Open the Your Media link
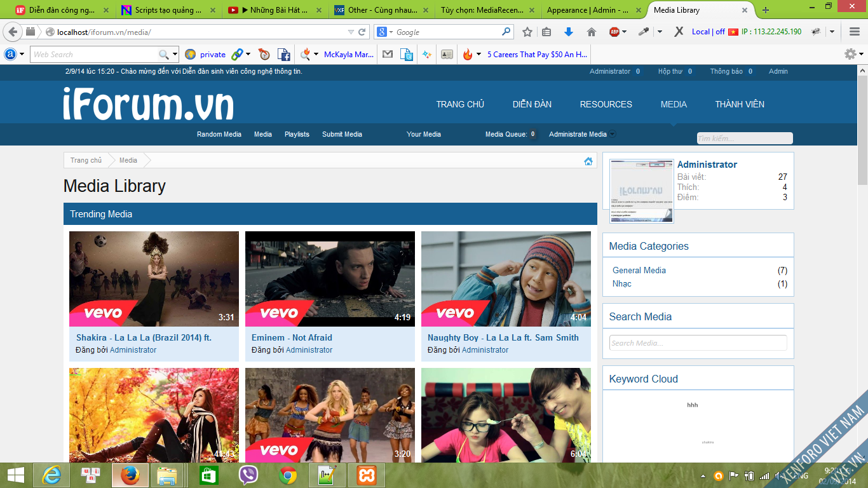This screenshot has width=868, height=488. pos(424,134)
